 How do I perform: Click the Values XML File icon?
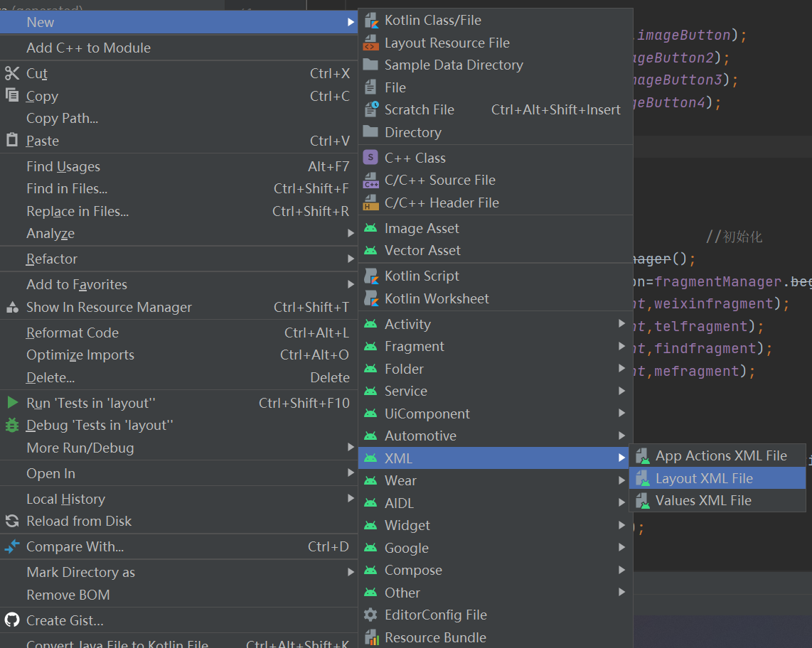[x=643, y=501]
